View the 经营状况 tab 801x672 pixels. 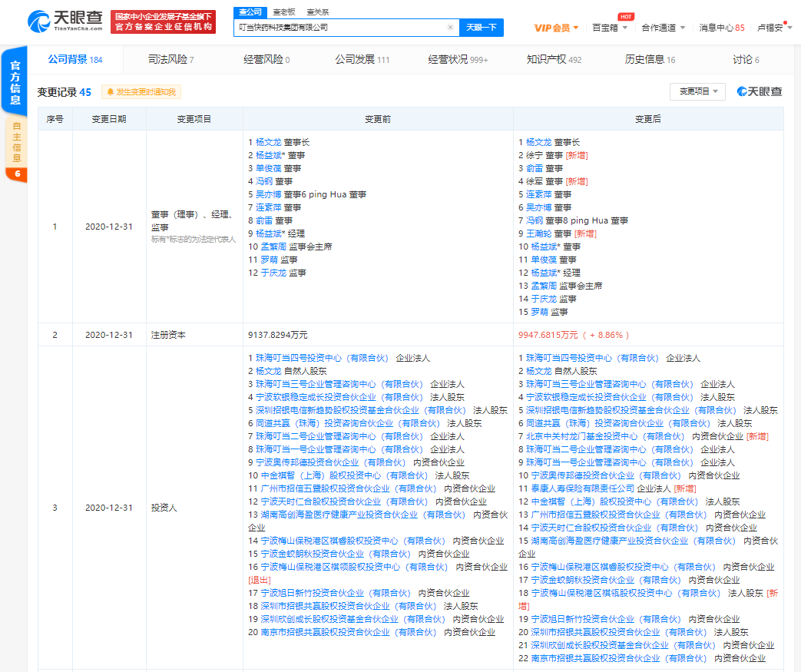click(x=458, y=60)
